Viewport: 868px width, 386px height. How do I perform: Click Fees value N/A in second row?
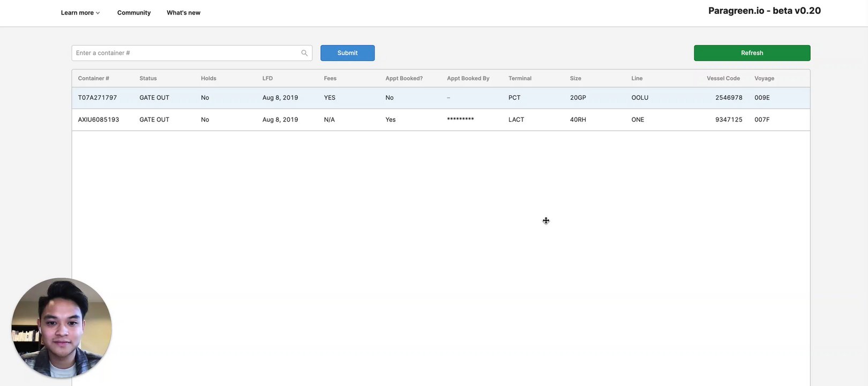[330, 120]
